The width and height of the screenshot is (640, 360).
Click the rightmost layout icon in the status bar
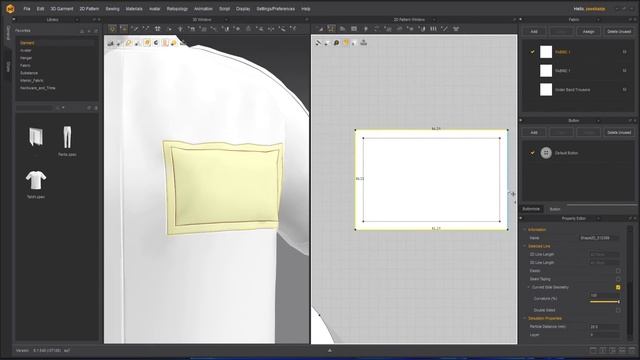pos(632,350)
